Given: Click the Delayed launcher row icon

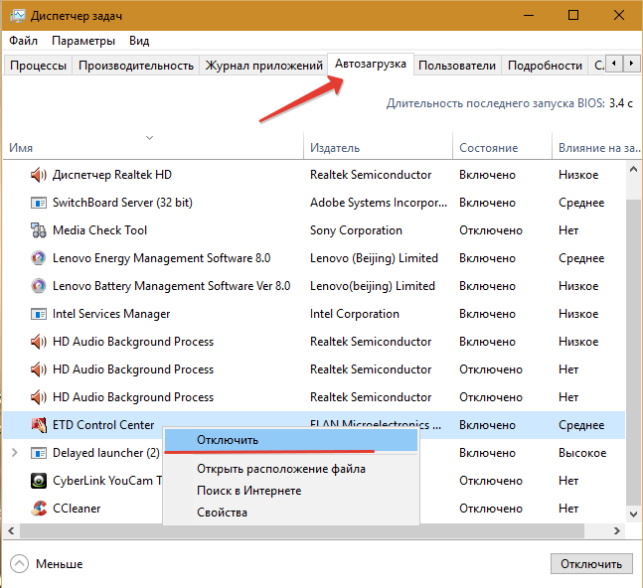Looking at the screenshot, I should pos(39,453).
